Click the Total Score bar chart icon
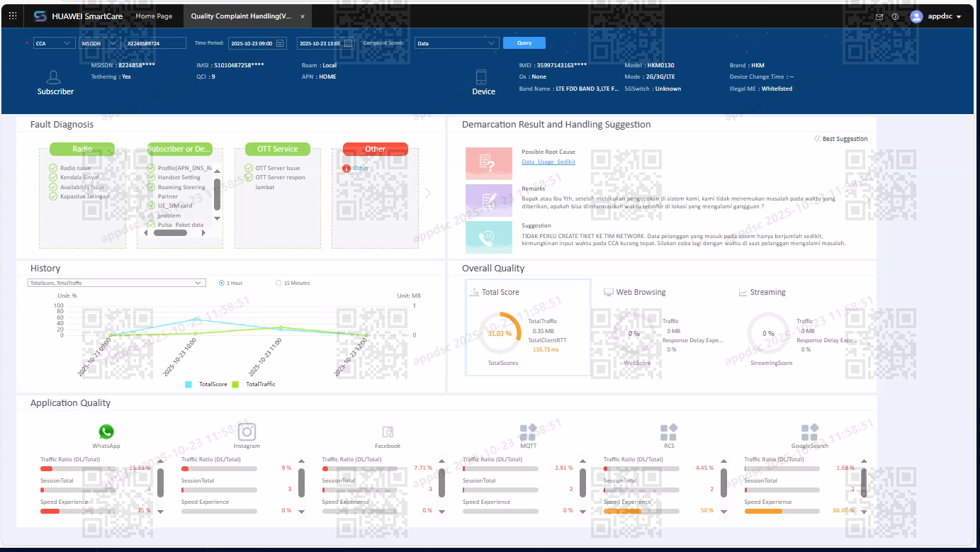 [473, 292]
